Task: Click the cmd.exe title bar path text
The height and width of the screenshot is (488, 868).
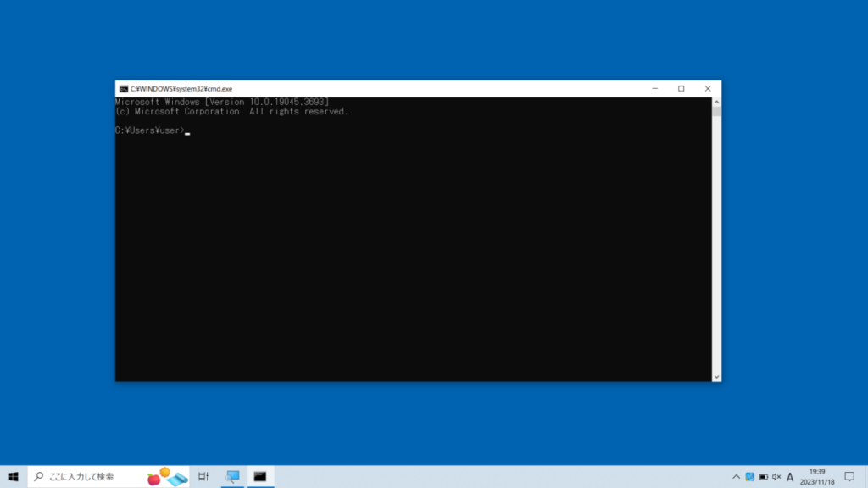Action: point(181,88)
